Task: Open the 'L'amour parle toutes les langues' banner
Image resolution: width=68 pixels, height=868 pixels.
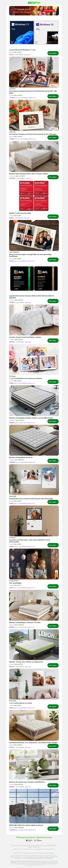Action: coord(34,11)
